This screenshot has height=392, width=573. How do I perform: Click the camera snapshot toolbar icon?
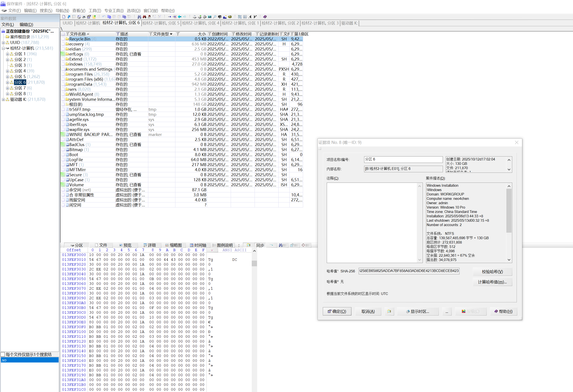click(220, 17)
